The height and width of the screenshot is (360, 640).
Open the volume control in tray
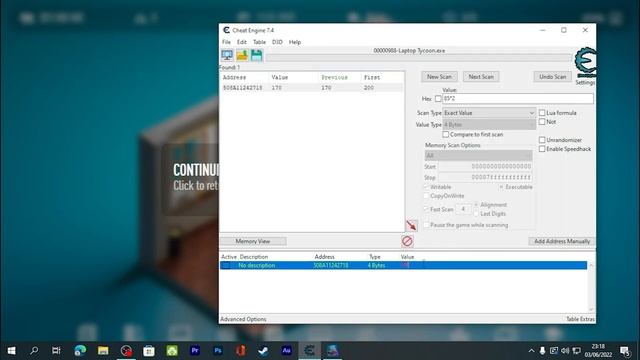tap(565, 351)
